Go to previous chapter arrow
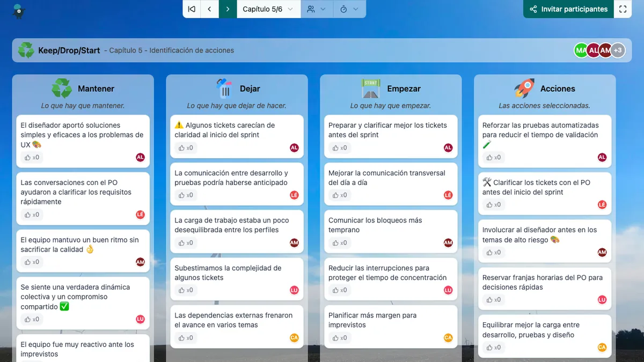This screenshot has width=644, height=362. (210, 9)
